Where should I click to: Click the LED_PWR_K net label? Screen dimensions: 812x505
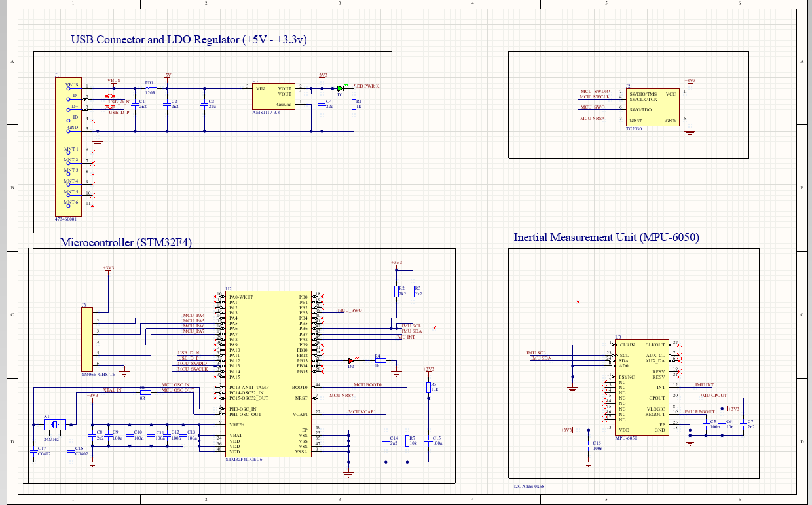(367, 86)
